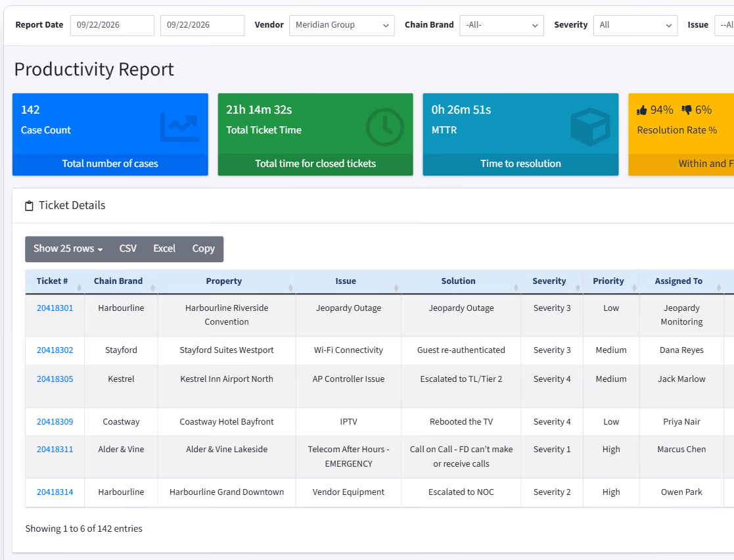Open ticket 20418302 link
The width and height of the screenshot is (734, 560).
(55, 350)
